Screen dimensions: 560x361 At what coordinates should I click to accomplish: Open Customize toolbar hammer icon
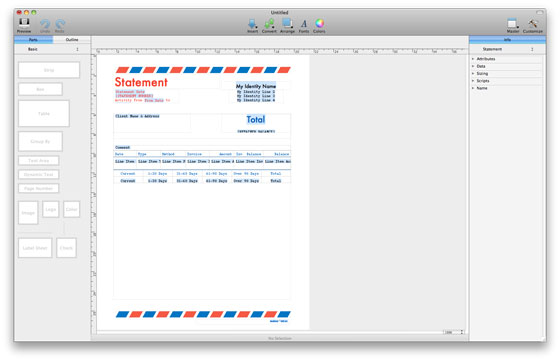pyautogui.click(x=532, y=24)
